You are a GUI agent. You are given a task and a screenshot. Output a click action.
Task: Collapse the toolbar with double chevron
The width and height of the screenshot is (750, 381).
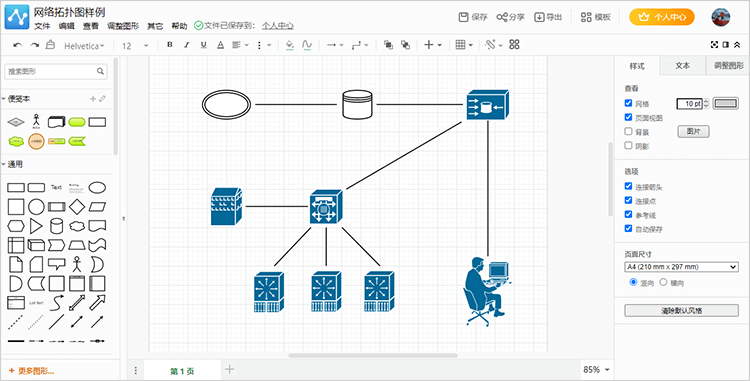pos(737,45)
